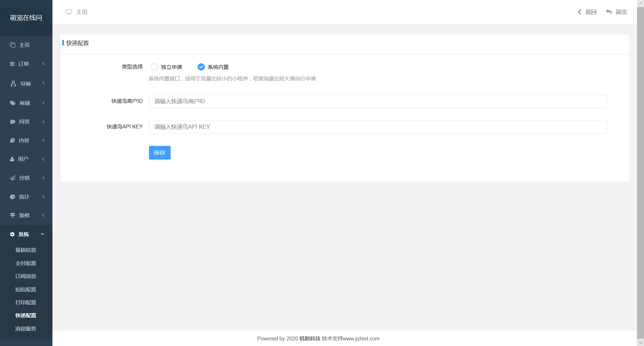Open 支付配置 submenu item
Screen dimensions: 644x346
26,263
